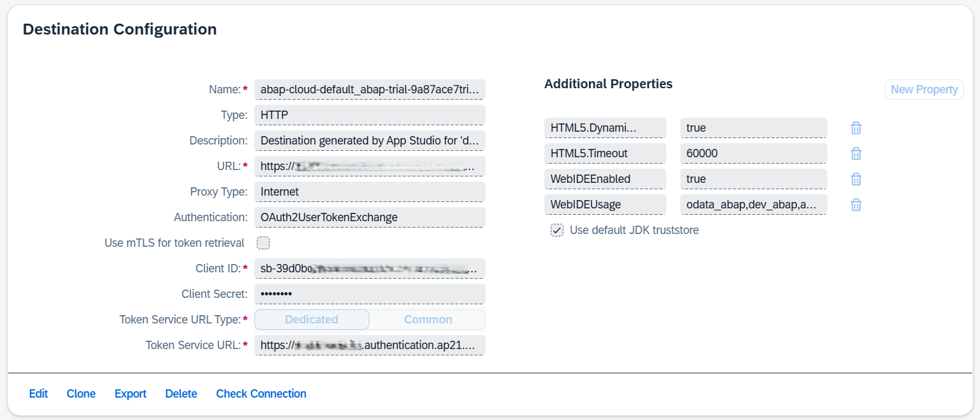This screenshot has height=420, width=980.
Task: Export the destination configuration
Action: coord(130,393)
